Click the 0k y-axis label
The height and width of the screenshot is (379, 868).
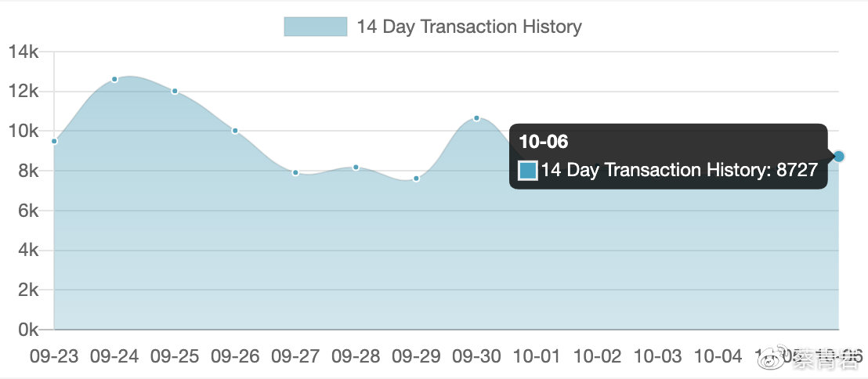(27, 330)
